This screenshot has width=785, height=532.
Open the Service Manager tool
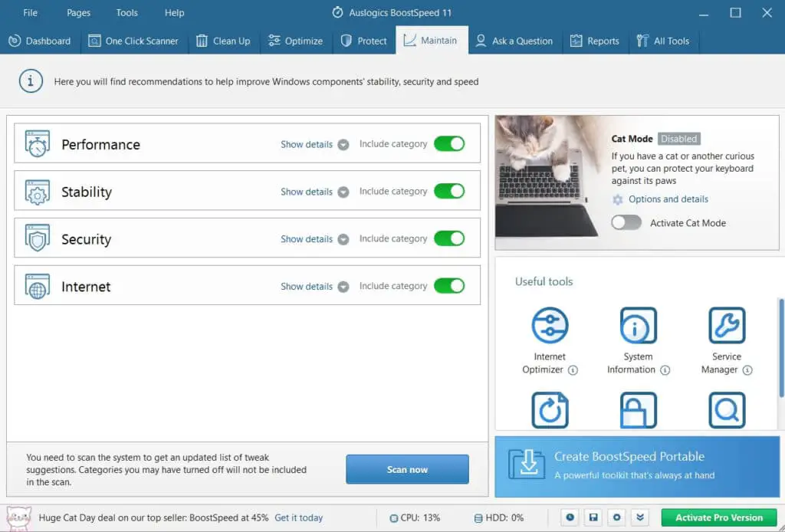[x=726, y=325]
